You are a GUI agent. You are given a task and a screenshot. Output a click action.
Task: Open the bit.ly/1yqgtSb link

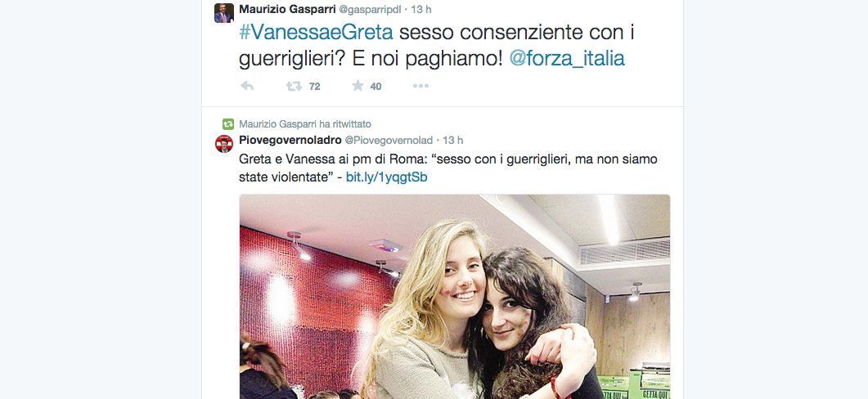(x=386, y=177)
